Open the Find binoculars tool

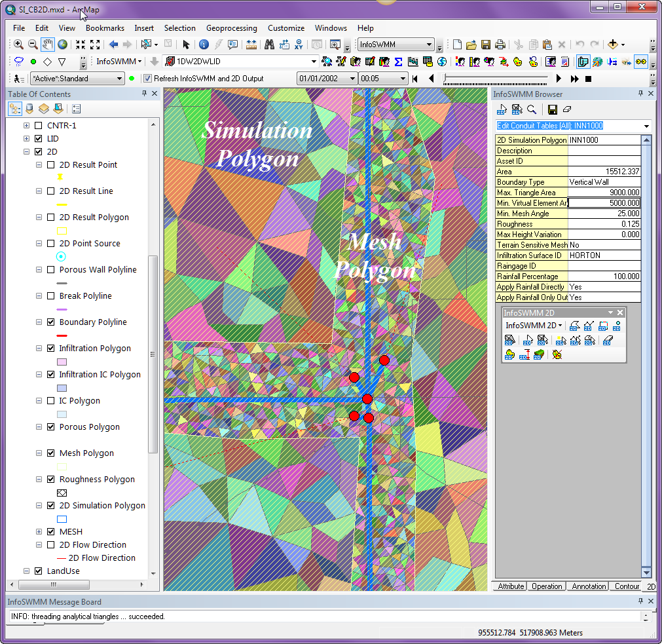268,45
